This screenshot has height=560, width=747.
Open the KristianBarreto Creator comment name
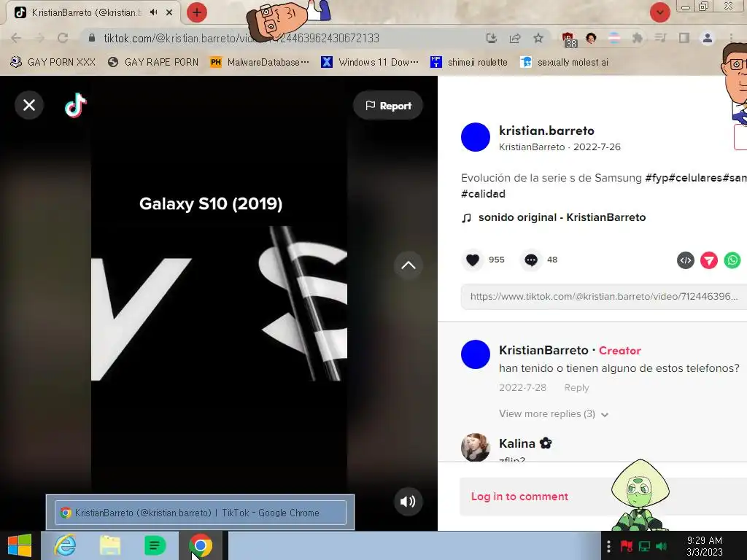point(543,351)
